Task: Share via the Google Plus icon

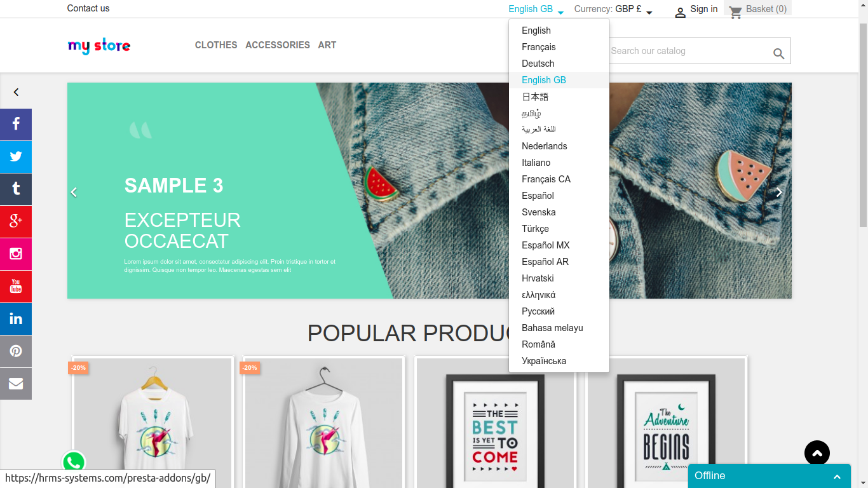Action: coord(16,222)
